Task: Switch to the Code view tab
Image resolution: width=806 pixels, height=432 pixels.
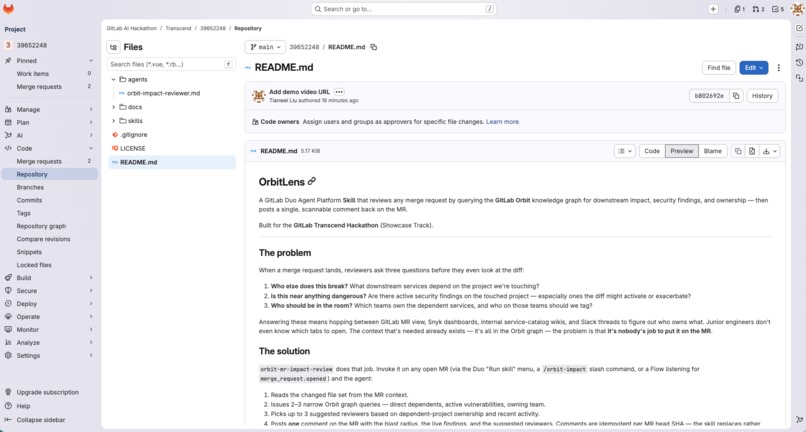Action: [x=652, y=151]
